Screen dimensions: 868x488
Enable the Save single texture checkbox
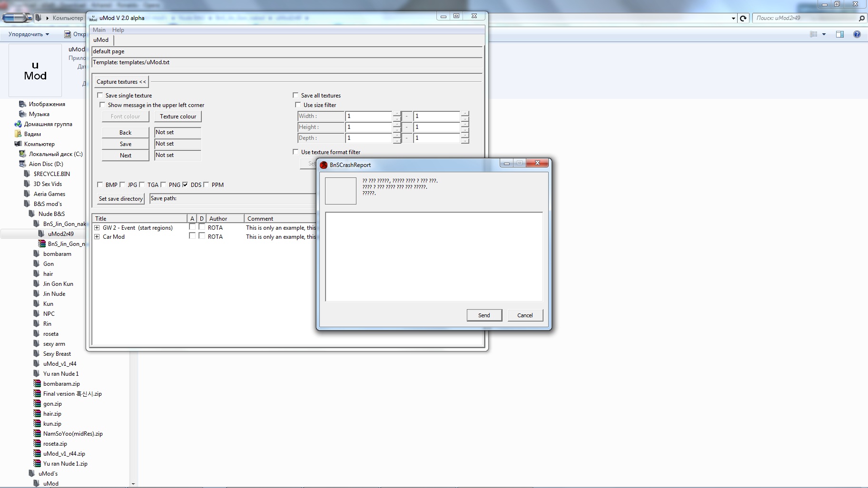(x=100, y=95)
